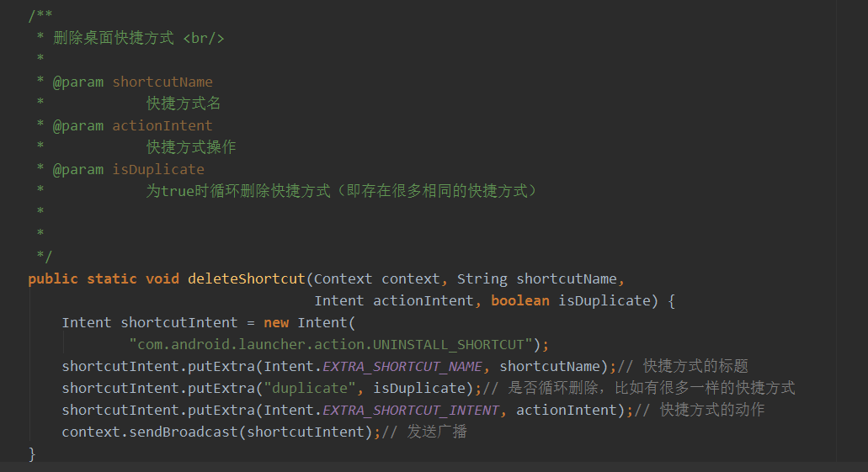Click the deleteShortcut method name
This screenshot has height=472, width=868.
pyautogui.click(x=246, y=278)
